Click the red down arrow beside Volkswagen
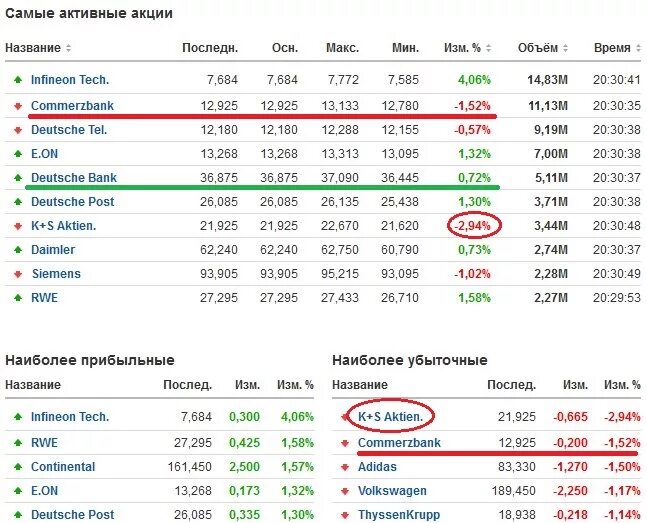The image size is (647, 523). pyautogui.click(x=345, y=491)
